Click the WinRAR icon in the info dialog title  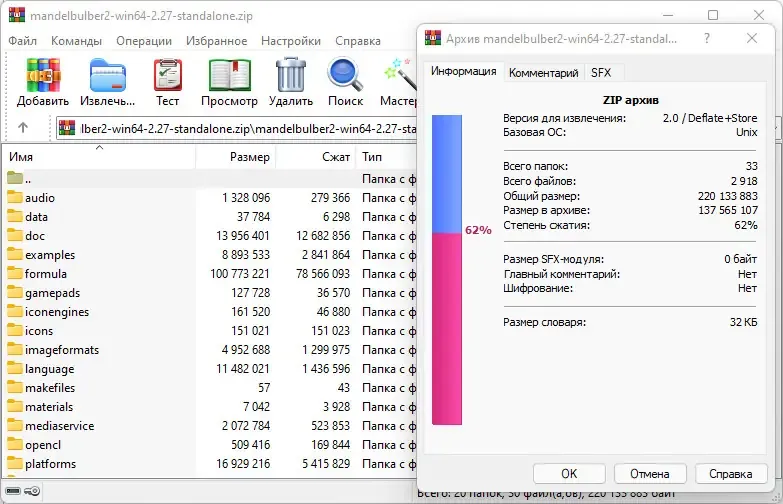pos(433,38)
